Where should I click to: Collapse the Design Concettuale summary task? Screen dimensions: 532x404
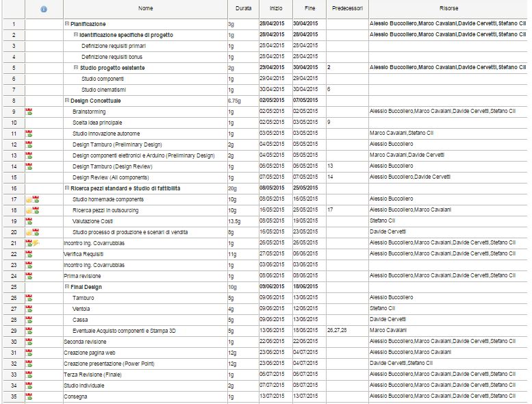67,101
